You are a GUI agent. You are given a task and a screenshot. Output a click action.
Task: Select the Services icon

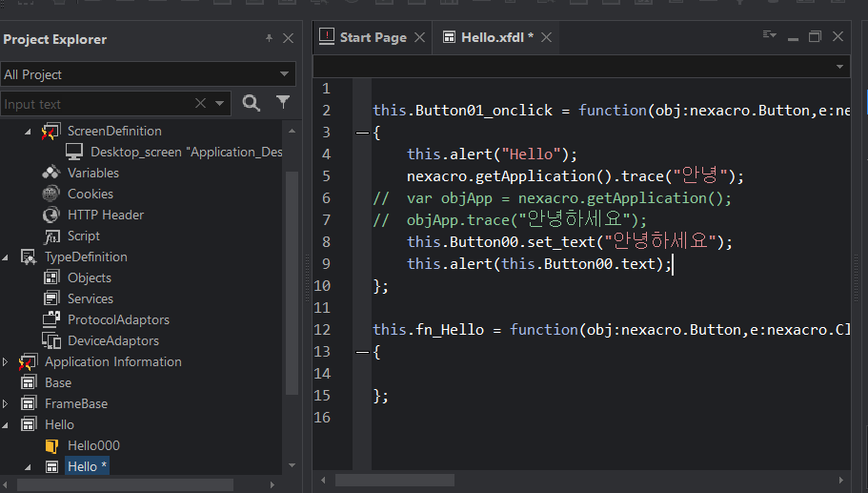coord(51,298)
